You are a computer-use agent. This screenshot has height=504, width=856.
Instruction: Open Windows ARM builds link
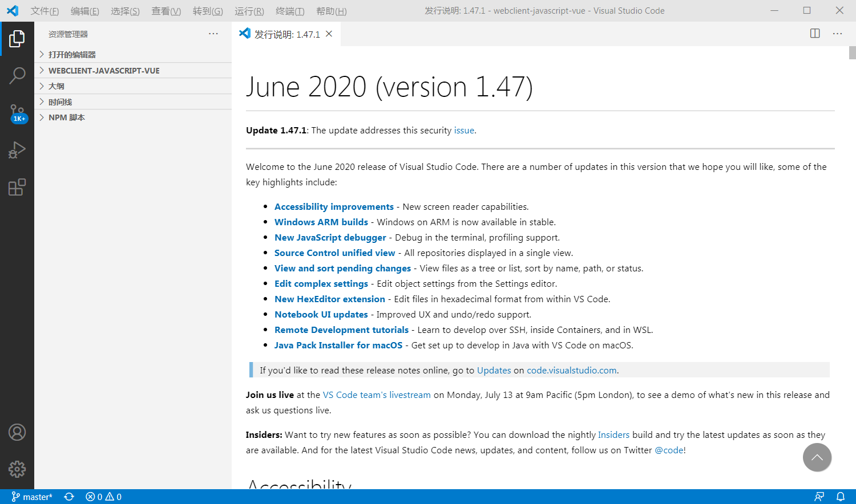coord(321,222)
